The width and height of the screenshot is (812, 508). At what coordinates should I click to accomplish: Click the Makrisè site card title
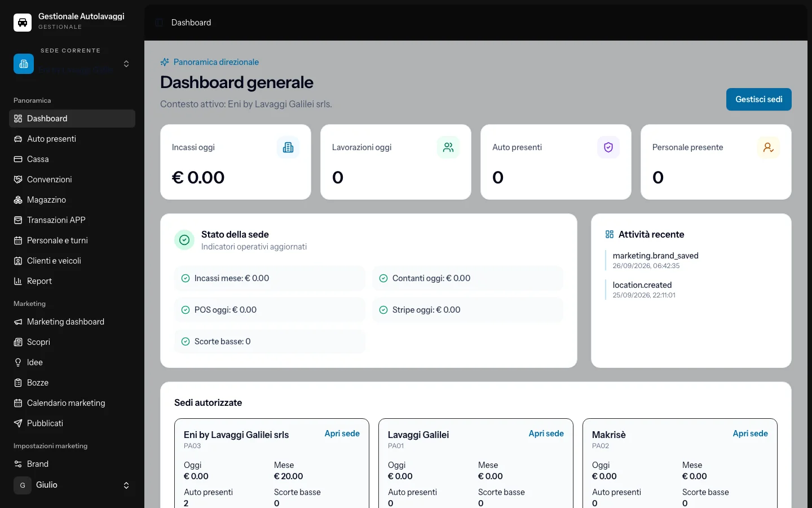click(609, 435)
